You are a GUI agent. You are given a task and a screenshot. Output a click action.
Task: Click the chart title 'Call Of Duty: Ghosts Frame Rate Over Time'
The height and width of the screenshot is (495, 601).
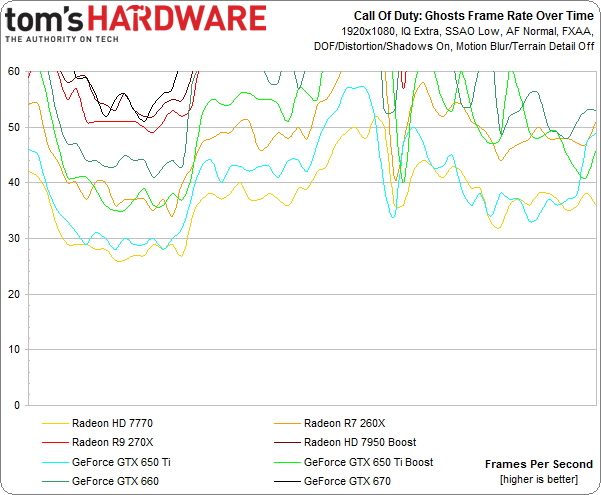point(473,16)
